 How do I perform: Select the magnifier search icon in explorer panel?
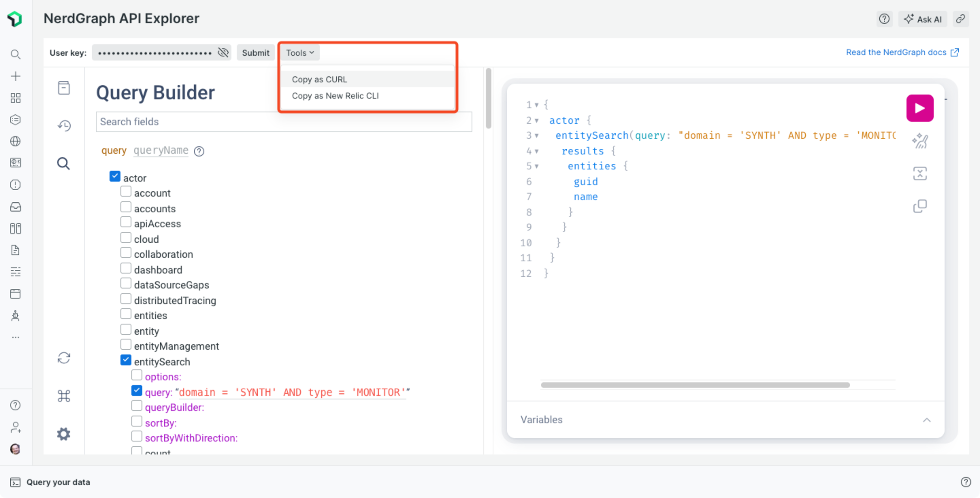point(64,163)
